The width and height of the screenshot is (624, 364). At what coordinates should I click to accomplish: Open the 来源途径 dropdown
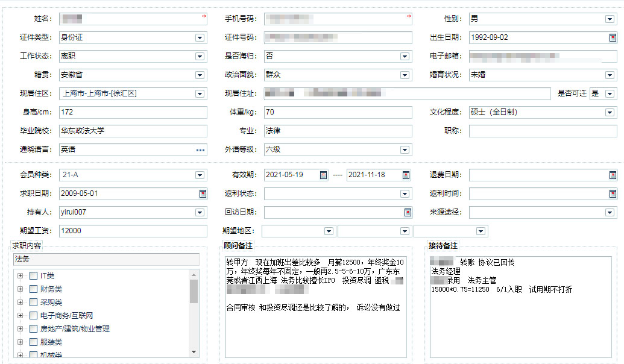click(x=610, y=212)
